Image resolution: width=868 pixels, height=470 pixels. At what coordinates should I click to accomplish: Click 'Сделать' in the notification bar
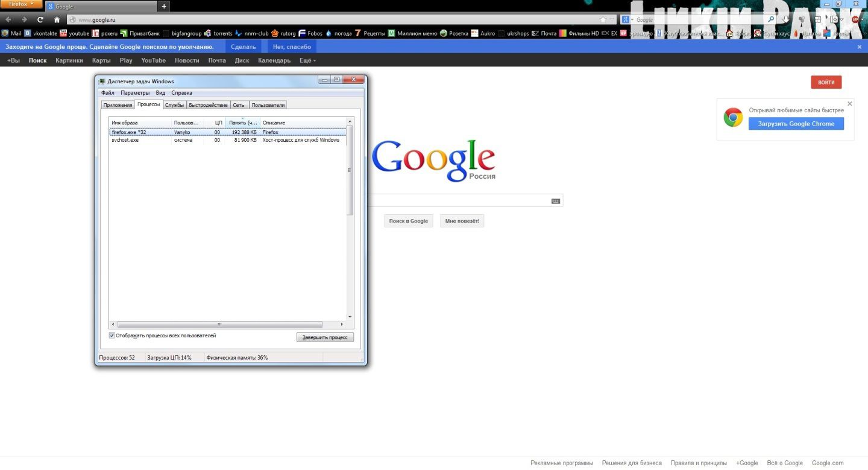click(244, 46)
